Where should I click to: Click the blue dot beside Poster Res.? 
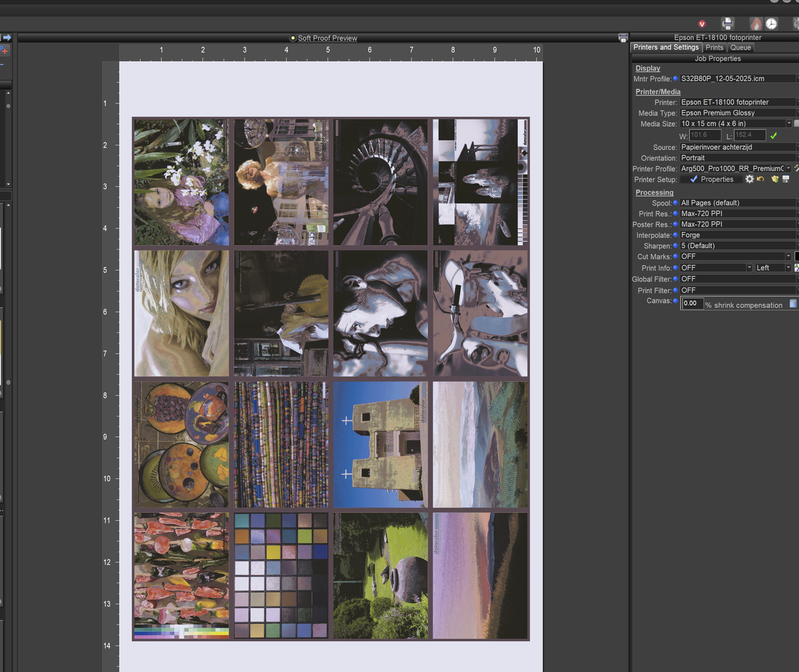(x=675, y=224)
